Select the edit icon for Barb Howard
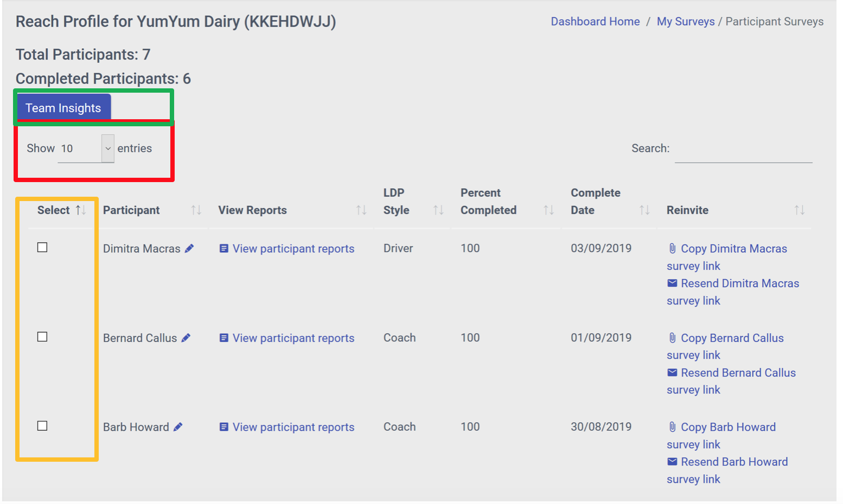 coord(178,427)
